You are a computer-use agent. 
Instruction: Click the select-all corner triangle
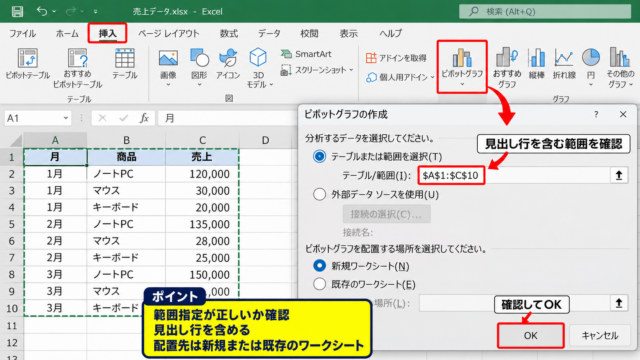(15, 141)
